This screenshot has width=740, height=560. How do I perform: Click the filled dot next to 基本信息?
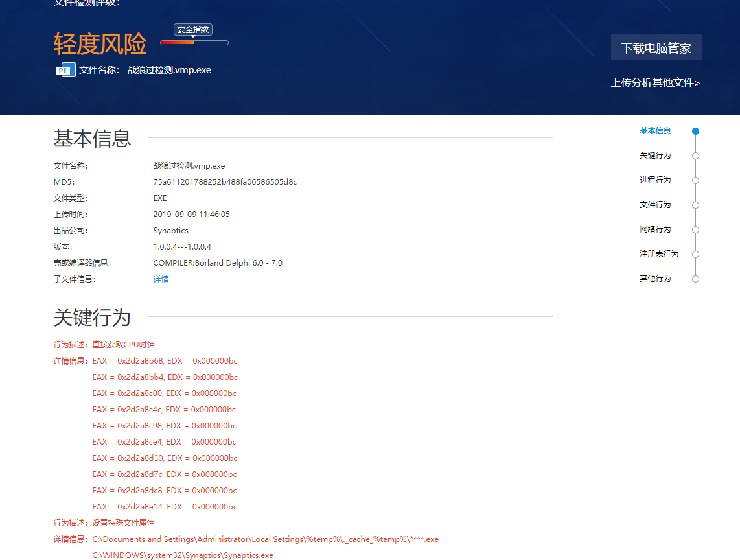click(695, 132)
